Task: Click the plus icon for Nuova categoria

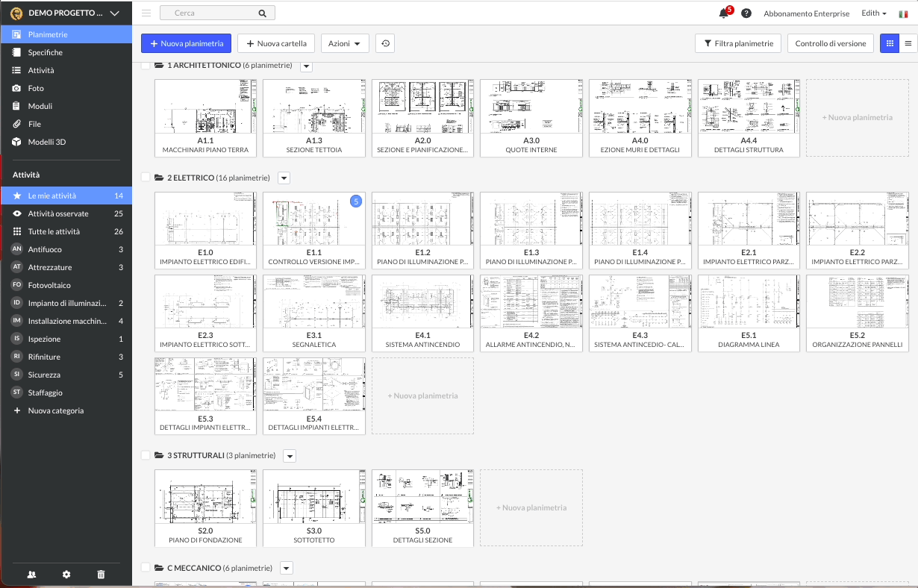Action: coord(17,410)
